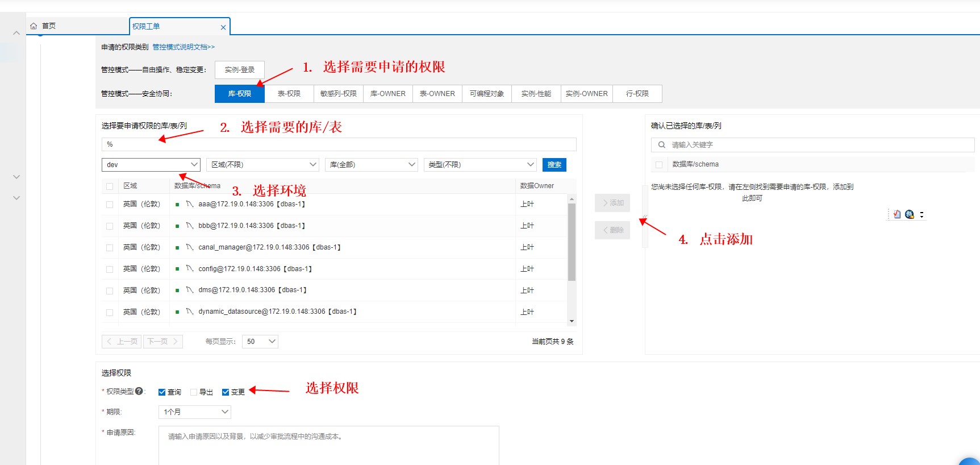Go to 上一页 previous page

122,342
